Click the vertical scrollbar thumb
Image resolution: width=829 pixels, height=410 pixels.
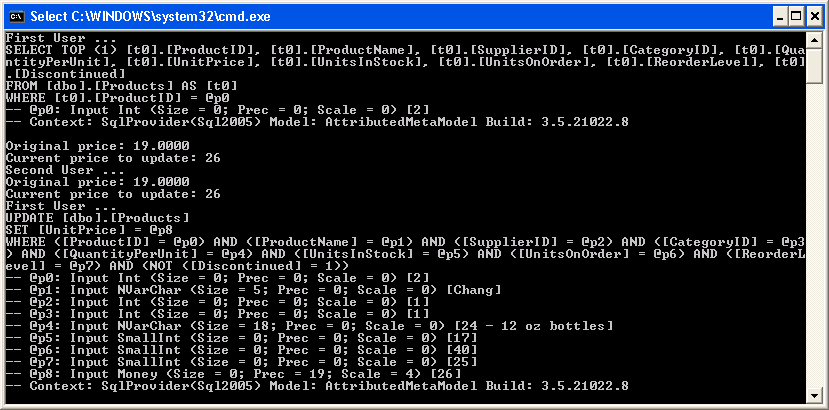(814, 65)
